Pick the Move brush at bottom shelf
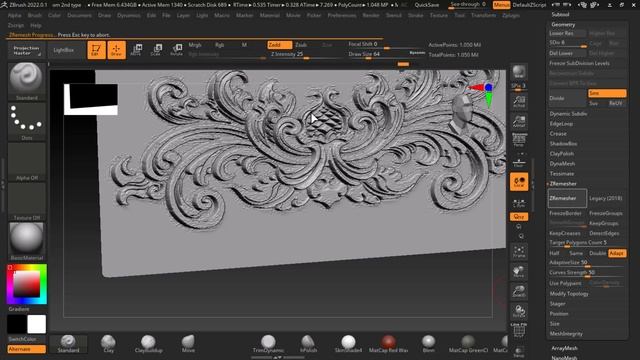 click(188, 344)
